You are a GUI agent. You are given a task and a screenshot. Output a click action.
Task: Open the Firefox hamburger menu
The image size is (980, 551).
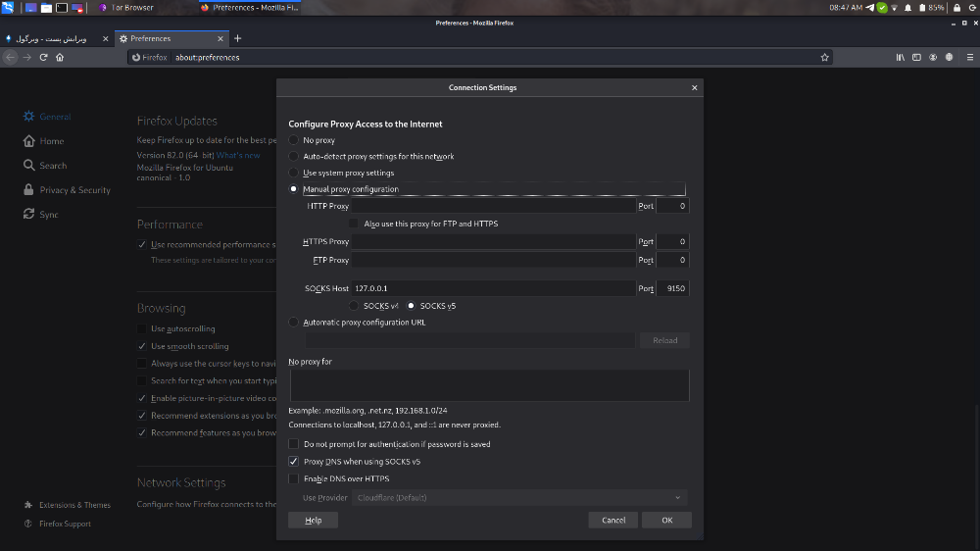[970, 57]
